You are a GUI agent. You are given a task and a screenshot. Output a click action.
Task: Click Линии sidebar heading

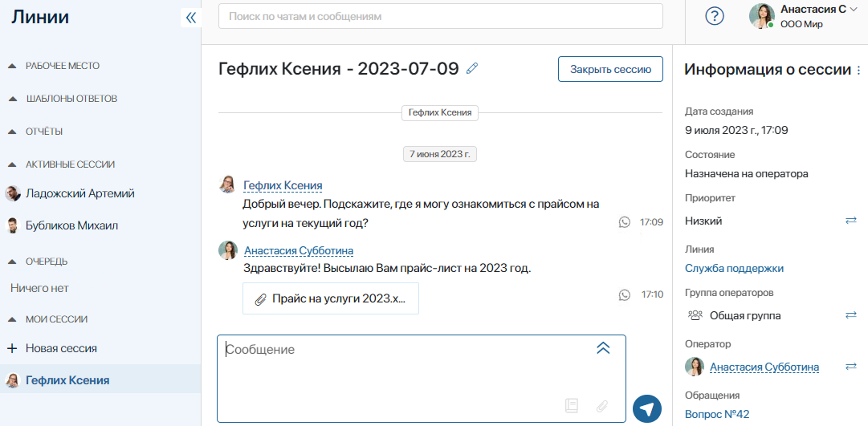40,18
